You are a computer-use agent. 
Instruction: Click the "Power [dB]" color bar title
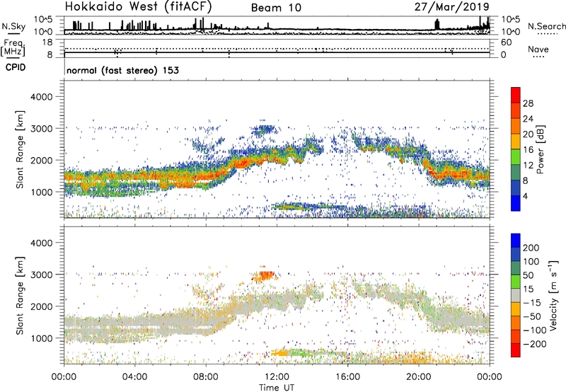point(540,149)
